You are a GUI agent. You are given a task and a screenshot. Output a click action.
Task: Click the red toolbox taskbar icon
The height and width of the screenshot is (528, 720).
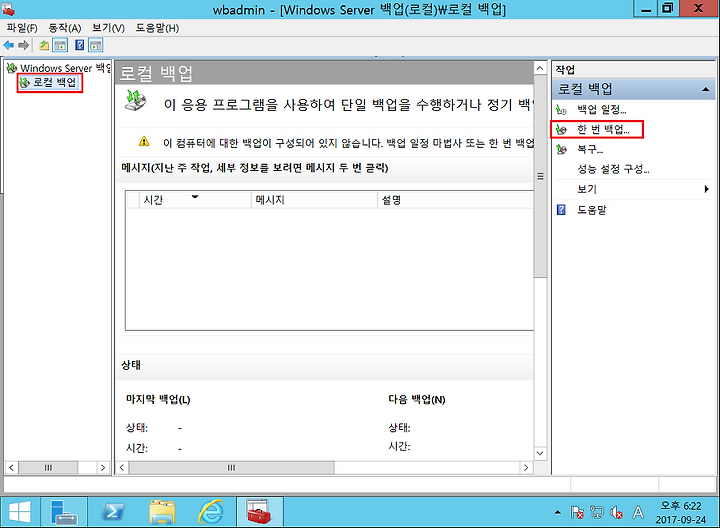tap(259, 512)
